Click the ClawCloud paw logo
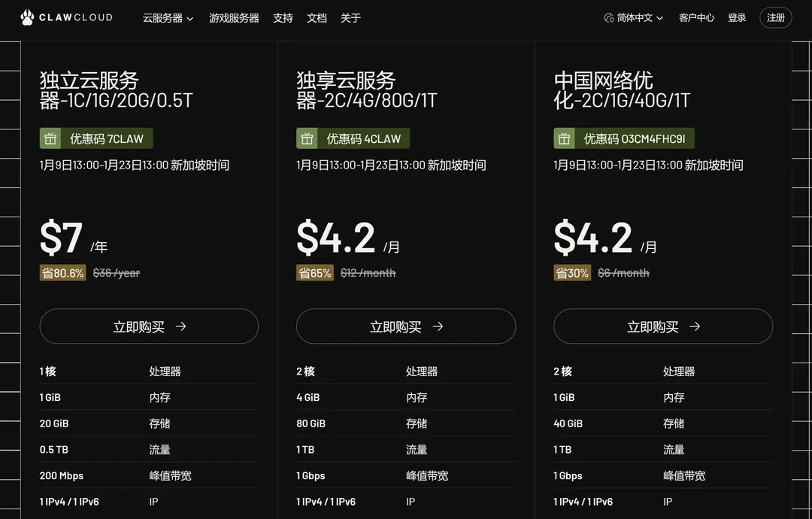Screen dimensions: 812x519 coord(27,17)
